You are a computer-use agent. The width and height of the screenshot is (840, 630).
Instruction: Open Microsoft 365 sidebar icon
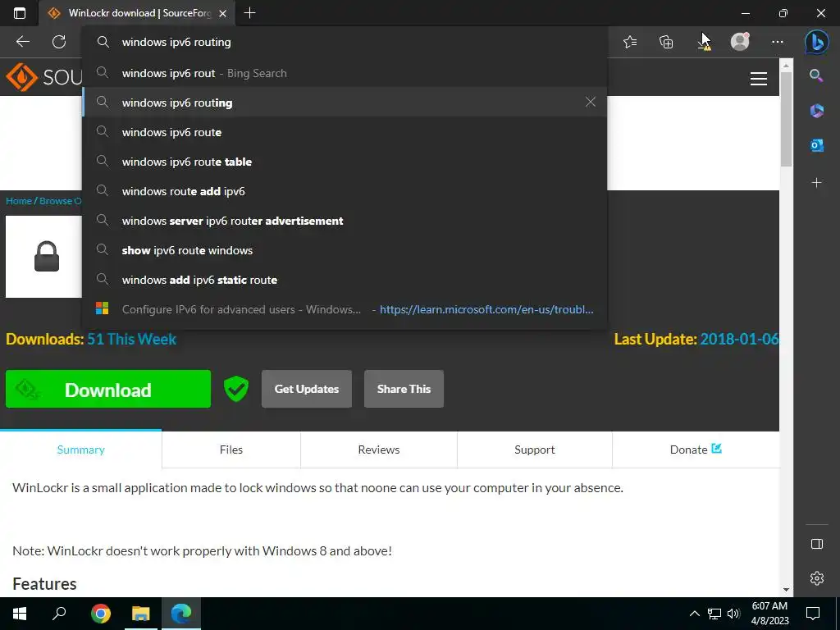pyautogui.click(x=816, y=111)
